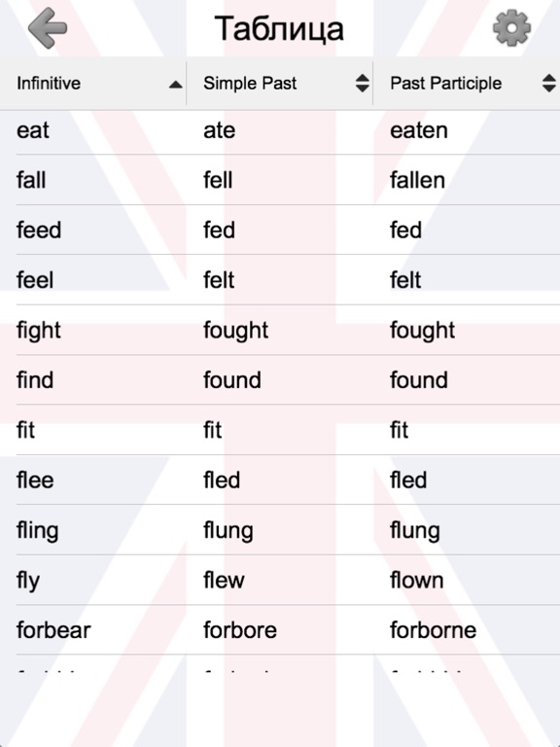Tap the 'fed' simple past cell
This screenshot has width=560, height=747.
point(219,231)
